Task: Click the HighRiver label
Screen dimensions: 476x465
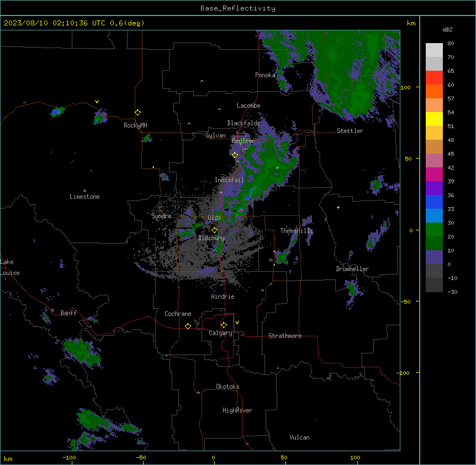Action: click(x=237, y=410)
